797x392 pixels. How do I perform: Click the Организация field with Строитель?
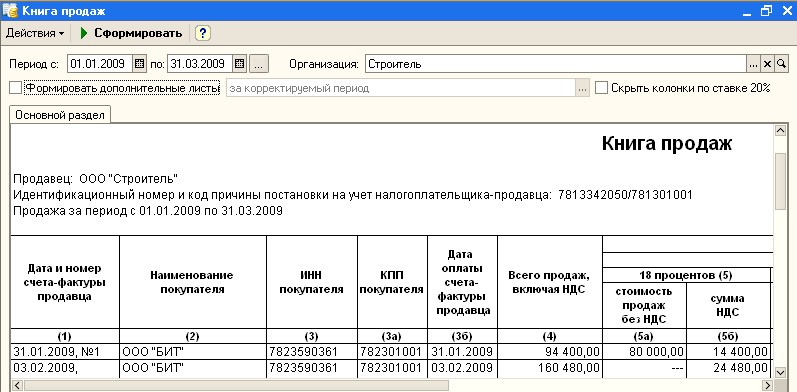click(555, 64)
